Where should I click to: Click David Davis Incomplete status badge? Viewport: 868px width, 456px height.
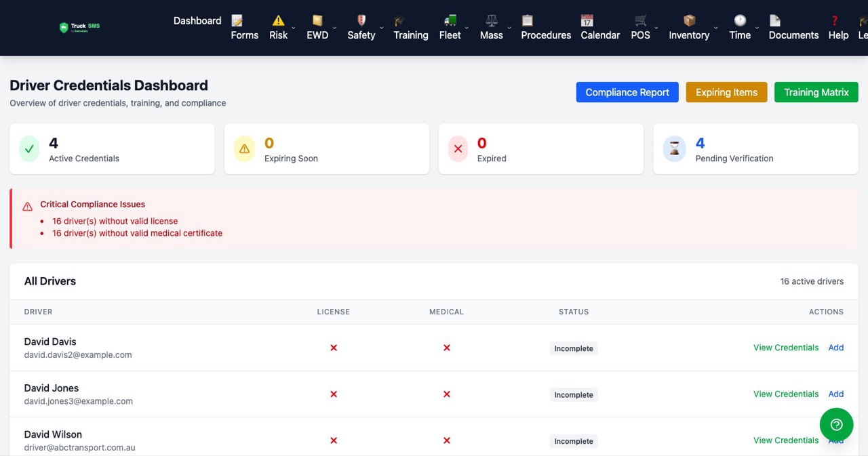point(574,348)
